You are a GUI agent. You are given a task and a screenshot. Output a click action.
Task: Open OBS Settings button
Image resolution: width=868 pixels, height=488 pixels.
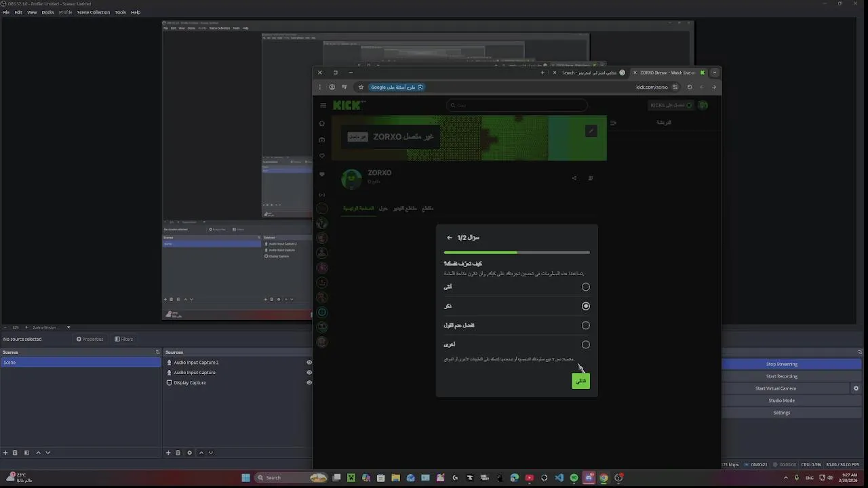tap(782, 413)
